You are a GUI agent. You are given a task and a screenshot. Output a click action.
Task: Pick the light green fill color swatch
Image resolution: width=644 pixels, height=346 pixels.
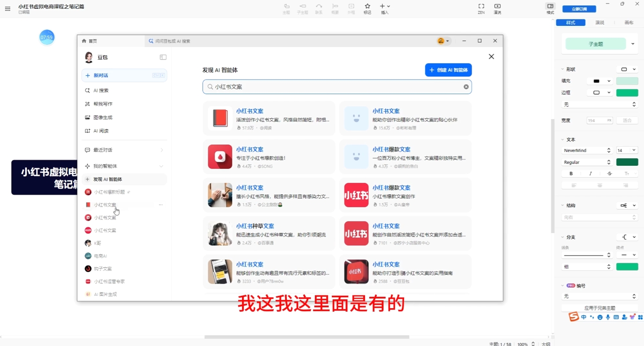coord(627,81)
